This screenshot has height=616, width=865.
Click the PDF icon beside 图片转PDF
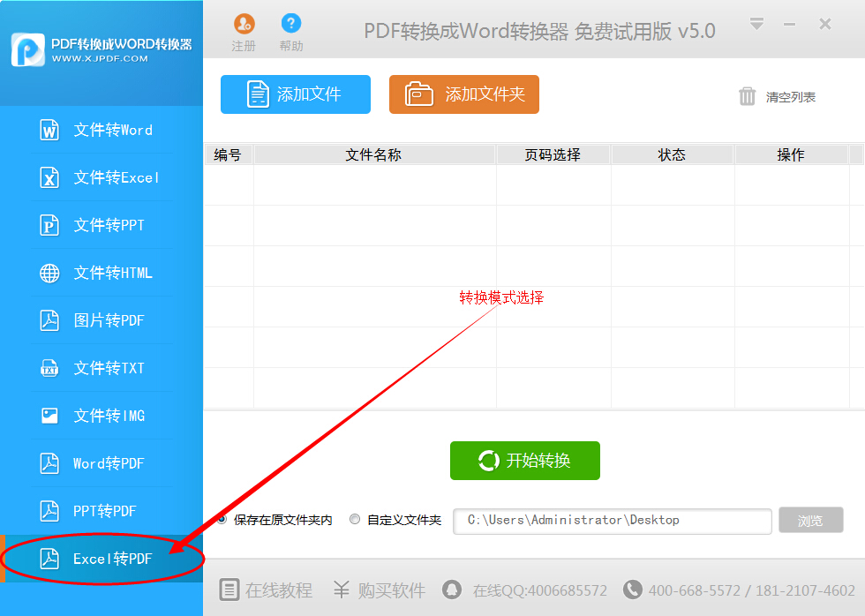(x=49, y=320)
